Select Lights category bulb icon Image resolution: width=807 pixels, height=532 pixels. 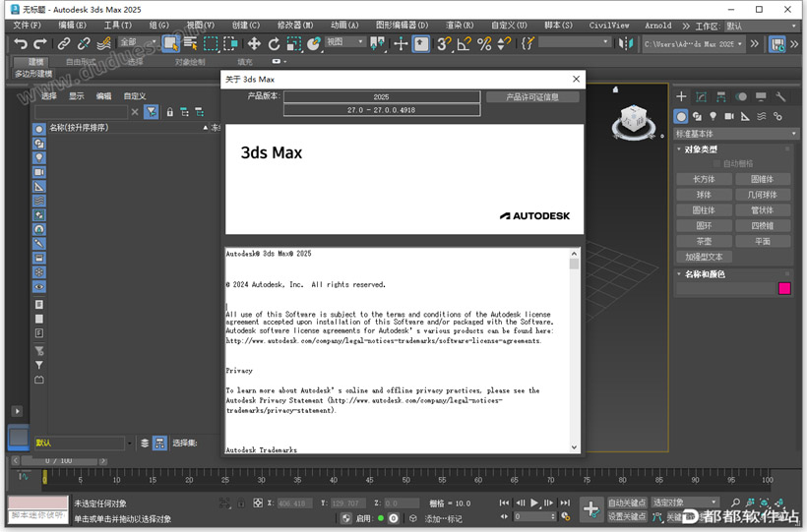point(714,117)
